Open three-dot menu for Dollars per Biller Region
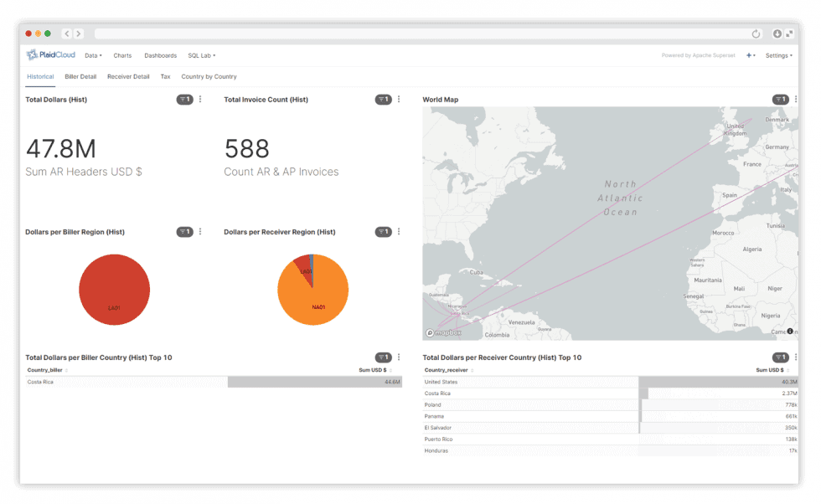The height and width of the screenshot is (504, 821). coord(200,231)
